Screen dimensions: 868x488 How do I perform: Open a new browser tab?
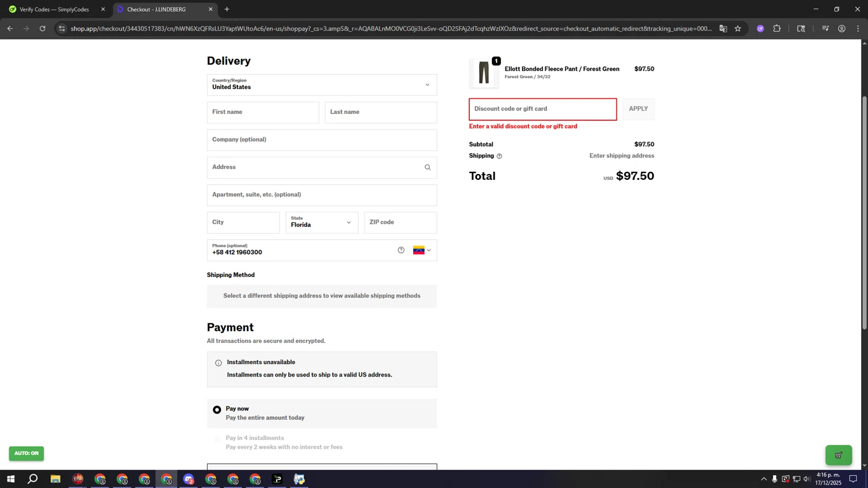point(227,9)
